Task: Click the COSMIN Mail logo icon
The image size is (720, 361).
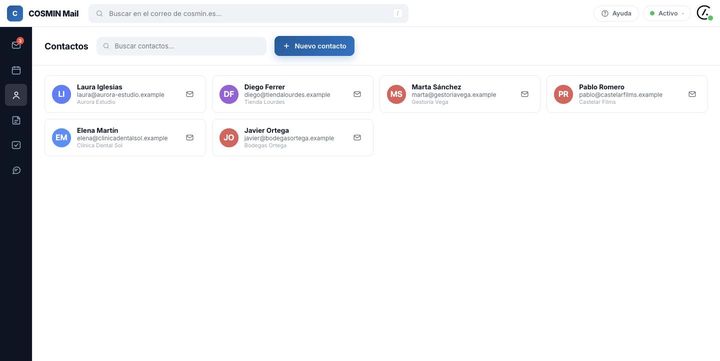Action: click(x=15, y=13)
